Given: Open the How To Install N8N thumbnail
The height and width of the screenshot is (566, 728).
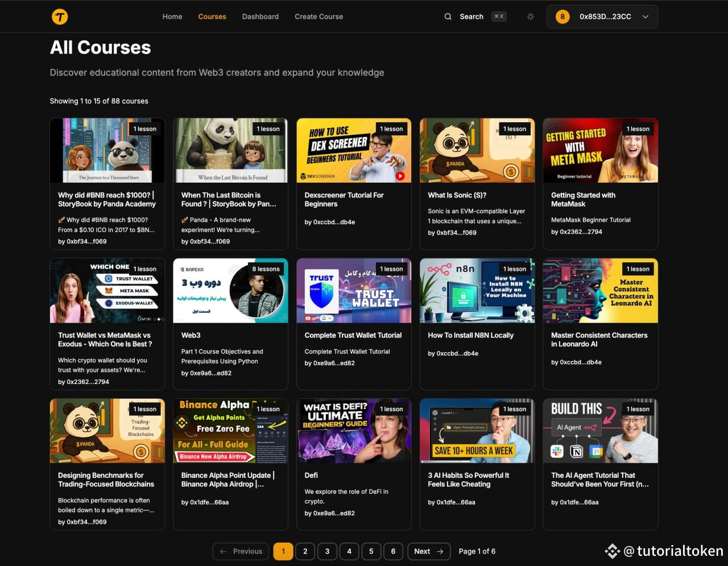Looking at the screenshot, I should [477, 291].
